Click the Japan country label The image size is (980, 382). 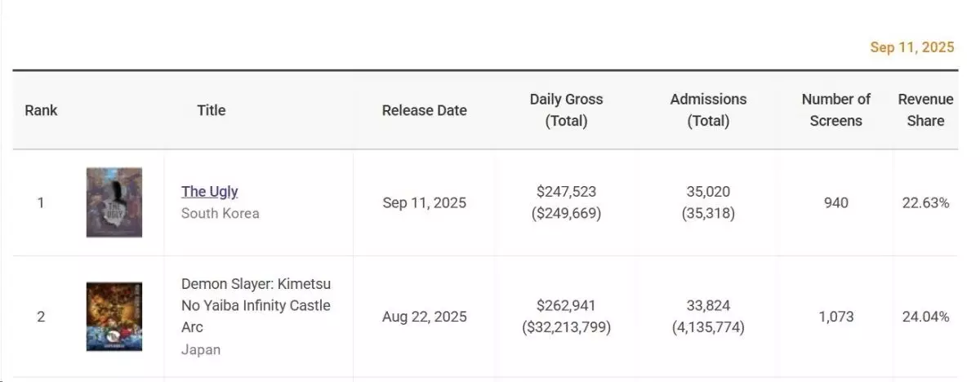coord(200,349)
